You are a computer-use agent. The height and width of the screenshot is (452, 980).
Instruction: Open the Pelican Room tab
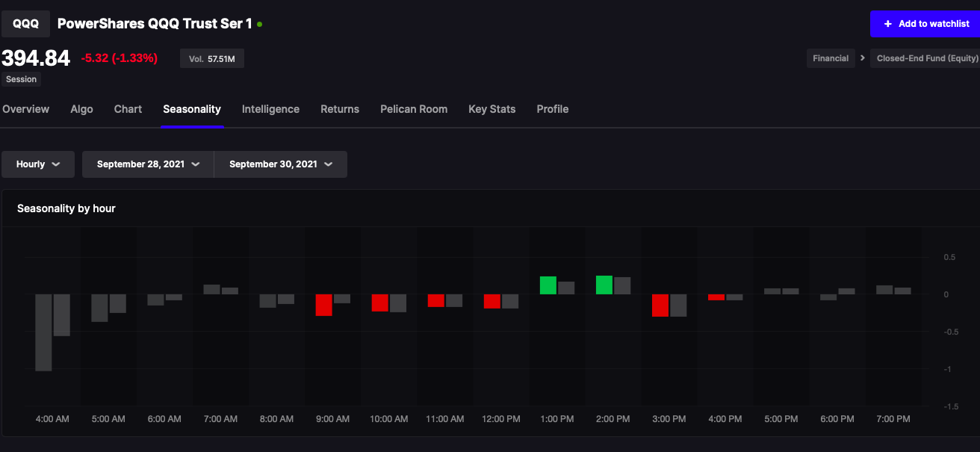414,109
